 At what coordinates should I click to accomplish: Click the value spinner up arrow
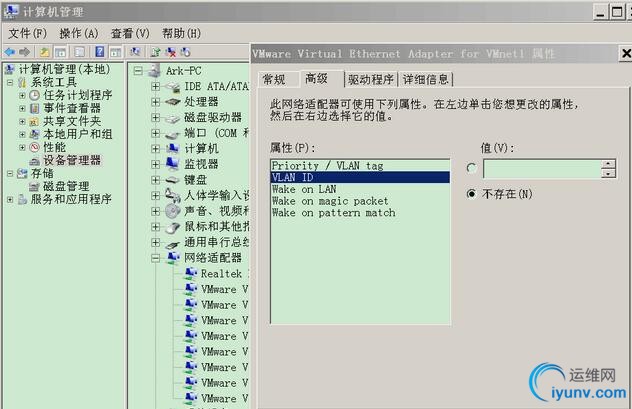point(608,164)
